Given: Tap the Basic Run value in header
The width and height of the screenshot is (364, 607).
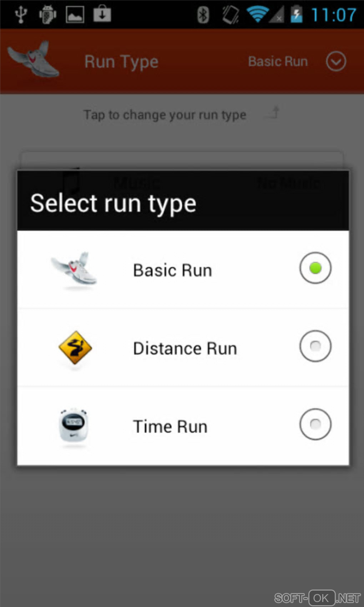Looking at the screenshot, I should 278,61.
